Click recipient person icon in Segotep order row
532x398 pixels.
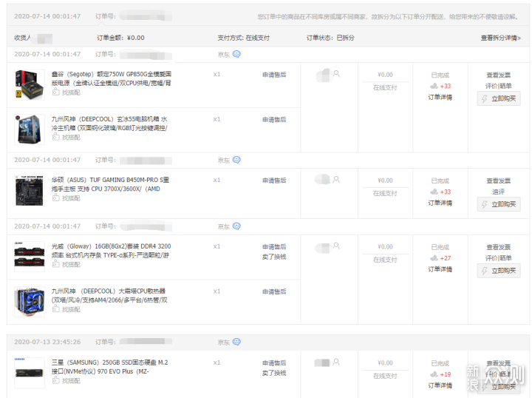pyautogui.click(x=336, y=74)
